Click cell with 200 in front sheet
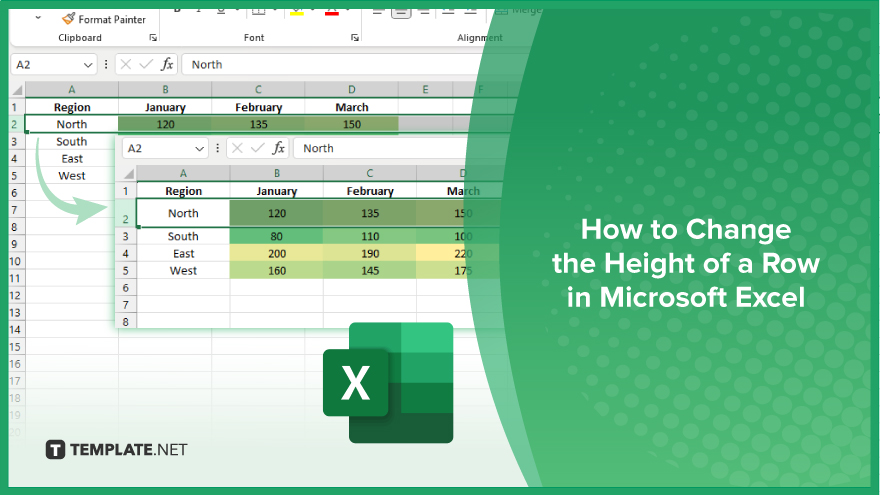Viewport: 880px width, 495px height. click(x=277, y=254)
